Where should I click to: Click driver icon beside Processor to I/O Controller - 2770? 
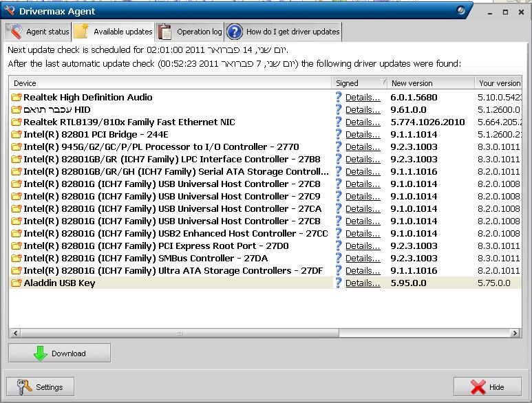point(16,147)
